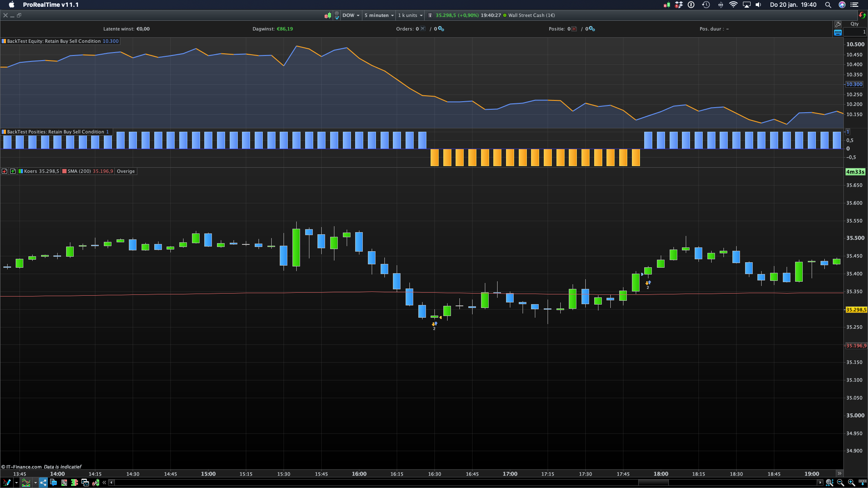Viewport: 868px width, 488px height.
Task: Open the indicators chart icon
Action: 26,482
